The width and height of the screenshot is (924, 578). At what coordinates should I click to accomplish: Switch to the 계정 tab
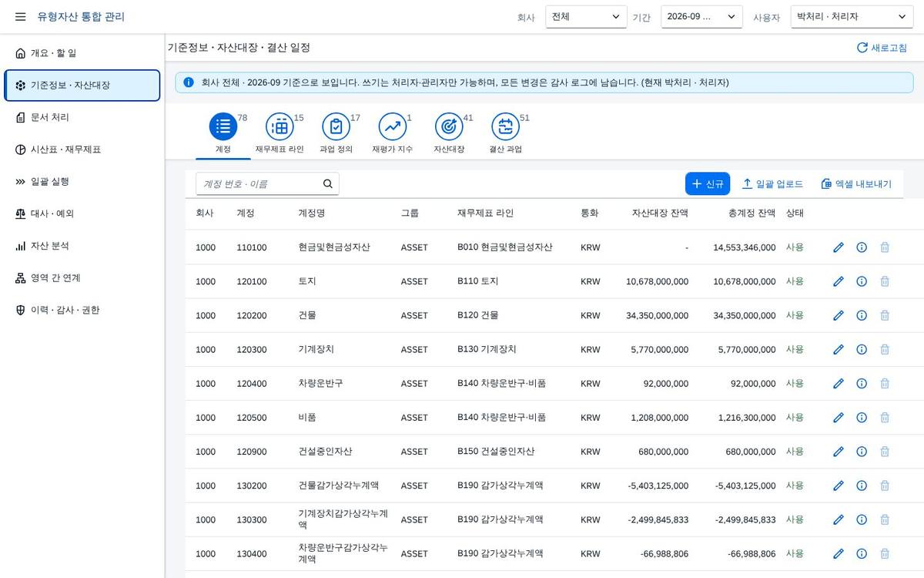point(223,134)
